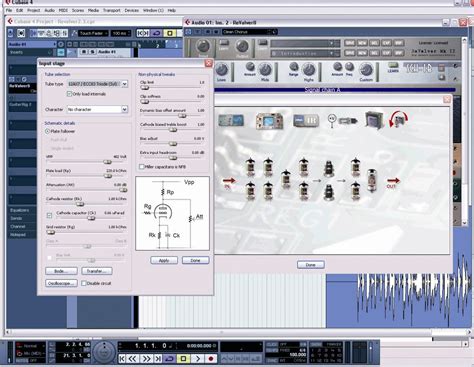Select the large output power tube icon

click(x=372, y=181)
